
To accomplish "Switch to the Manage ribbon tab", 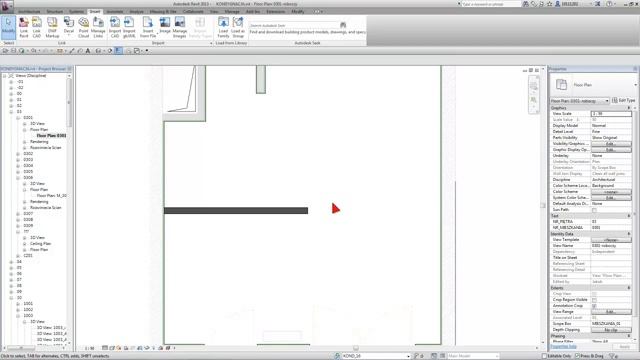I will pyautogui.click(x=232, y=12).
